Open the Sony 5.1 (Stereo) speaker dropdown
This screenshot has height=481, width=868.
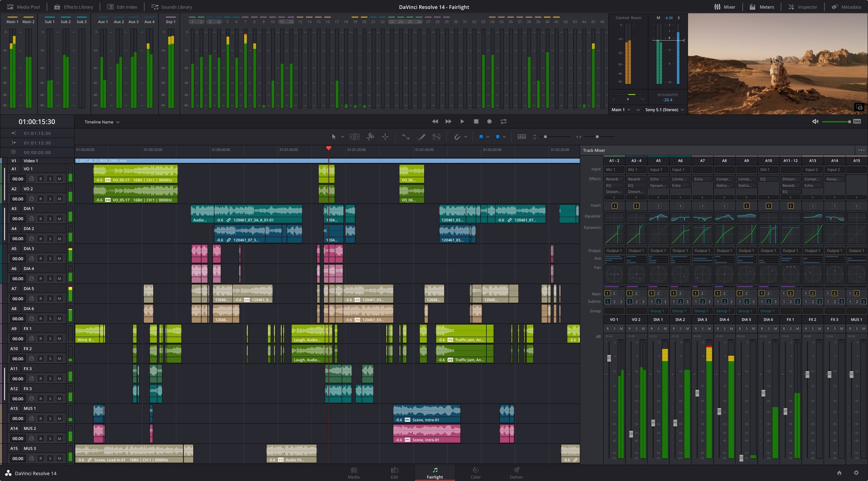tap(665, 110)
